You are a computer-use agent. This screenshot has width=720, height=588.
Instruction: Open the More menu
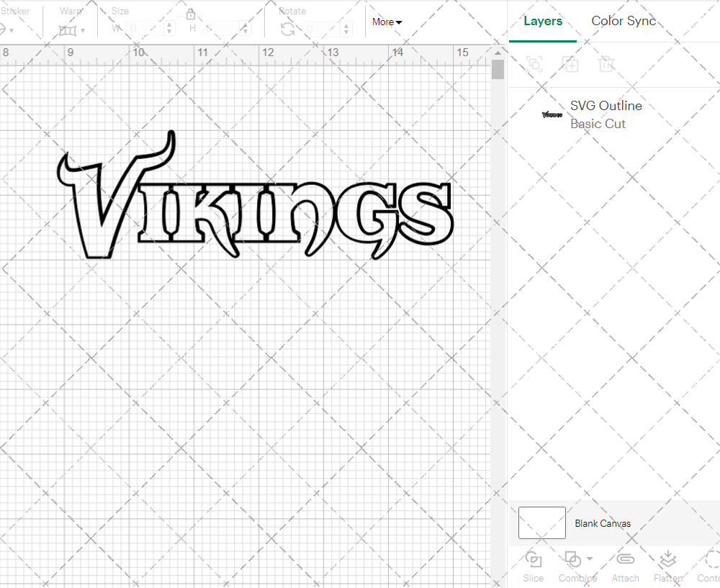pyautogui.click(x=387, y=22)
